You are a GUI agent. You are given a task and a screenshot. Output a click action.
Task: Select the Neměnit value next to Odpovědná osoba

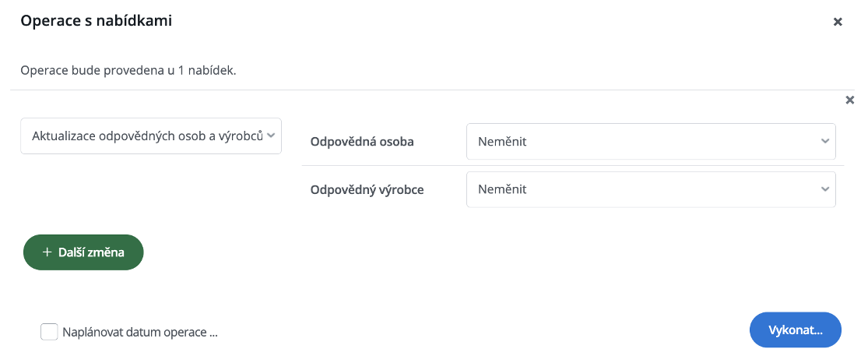(502, 142)
